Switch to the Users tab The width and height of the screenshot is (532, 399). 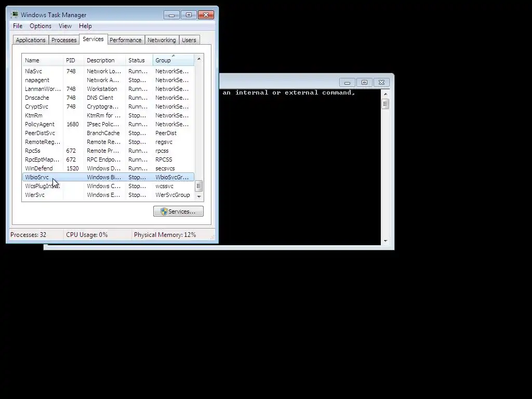[189, 40]
